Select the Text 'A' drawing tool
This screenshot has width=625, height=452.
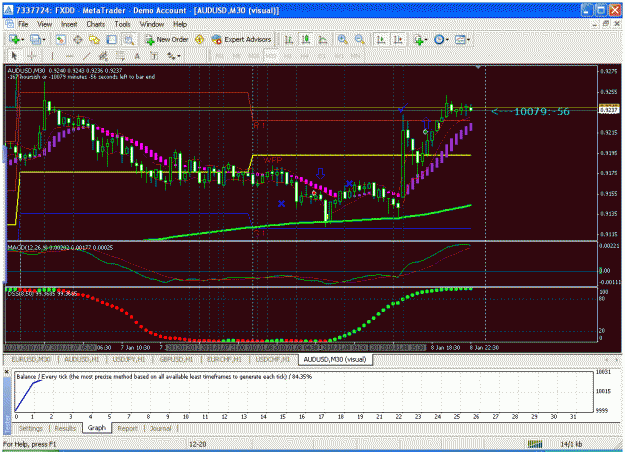coord(137,56)
